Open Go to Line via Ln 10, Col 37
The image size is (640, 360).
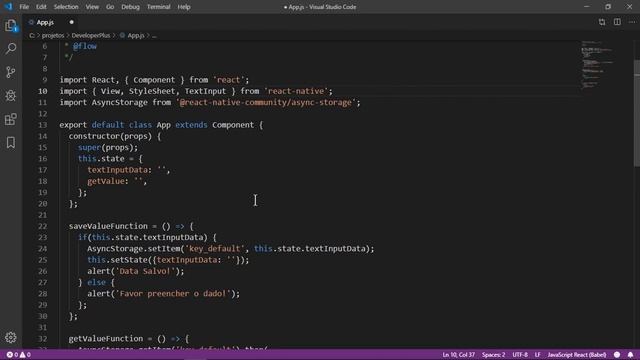click(x=458, y=355)
